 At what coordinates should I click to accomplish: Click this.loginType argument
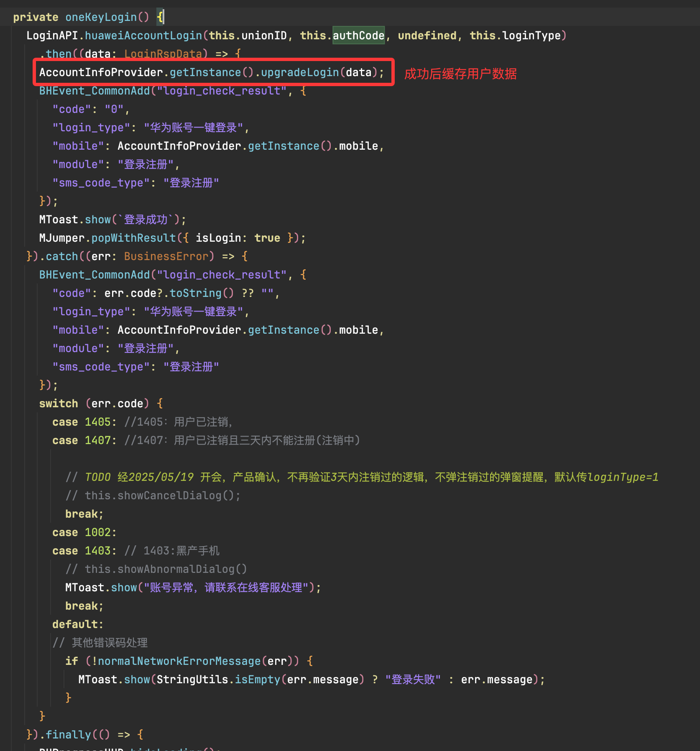click(x=515, y=36)
